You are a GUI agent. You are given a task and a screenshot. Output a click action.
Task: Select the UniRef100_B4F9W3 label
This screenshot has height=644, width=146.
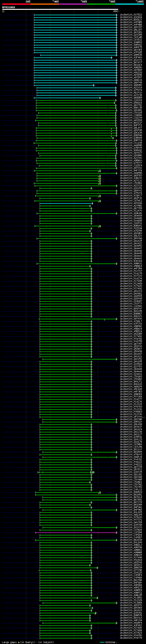tap(131, 510)
